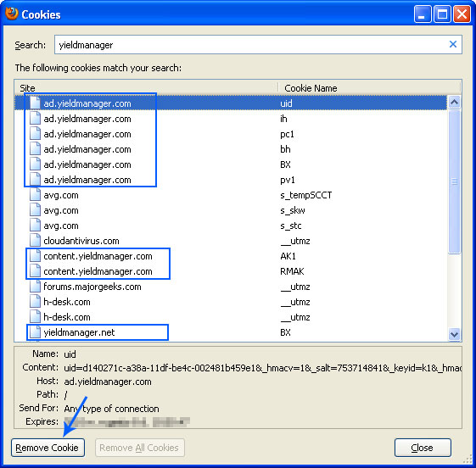Click page icon beside yieldmanager.net

click(35, 331)
